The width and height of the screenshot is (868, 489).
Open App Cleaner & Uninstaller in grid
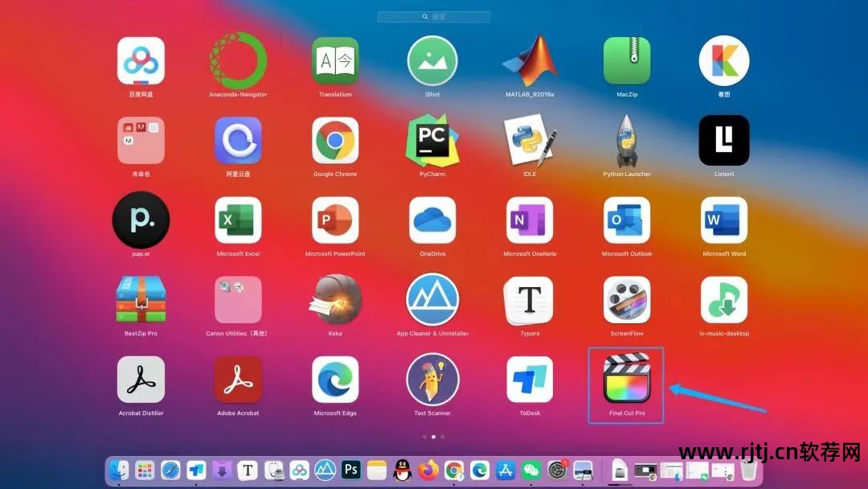click(x=432, y=300)
